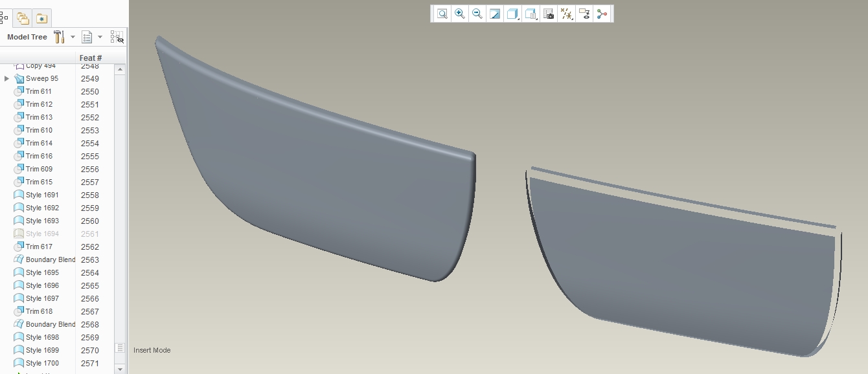Select the Style 1693 feature
The image size is (868, 374).
42,221
